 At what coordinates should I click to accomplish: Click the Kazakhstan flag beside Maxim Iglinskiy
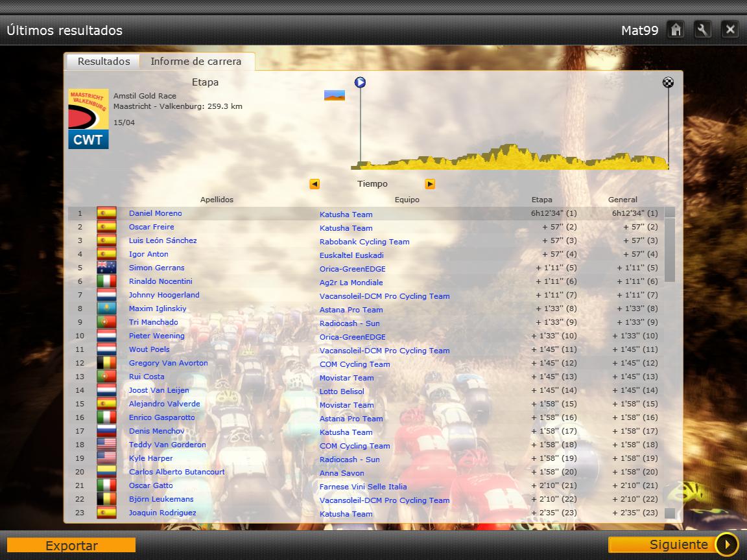(x=106, y=309)
